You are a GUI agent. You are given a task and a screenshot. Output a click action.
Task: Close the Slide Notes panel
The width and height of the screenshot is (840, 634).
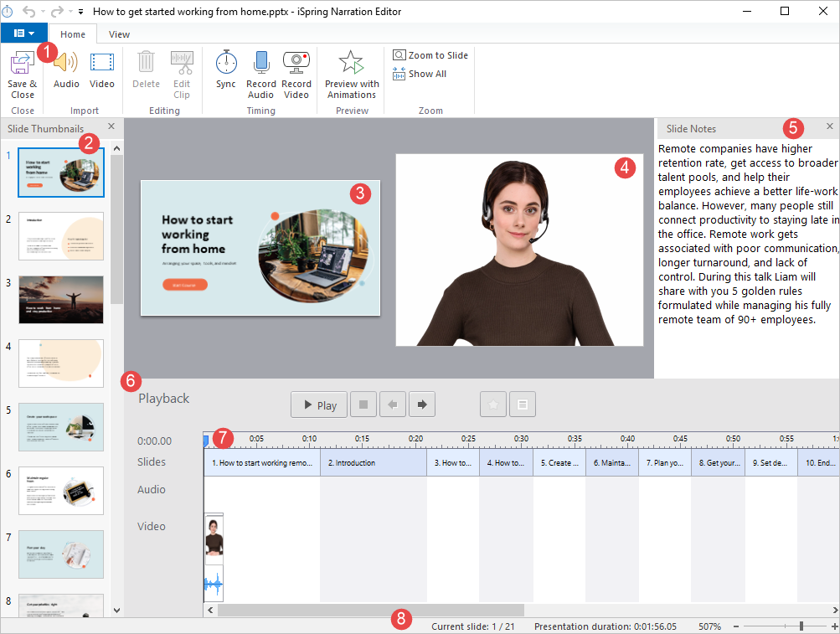(x=829, y=126)
